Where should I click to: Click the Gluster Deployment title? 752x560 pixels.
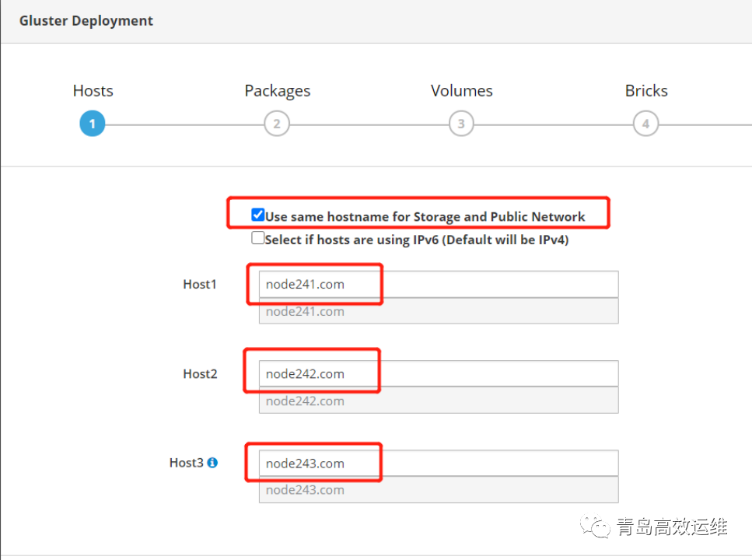(x=86, y=21)
